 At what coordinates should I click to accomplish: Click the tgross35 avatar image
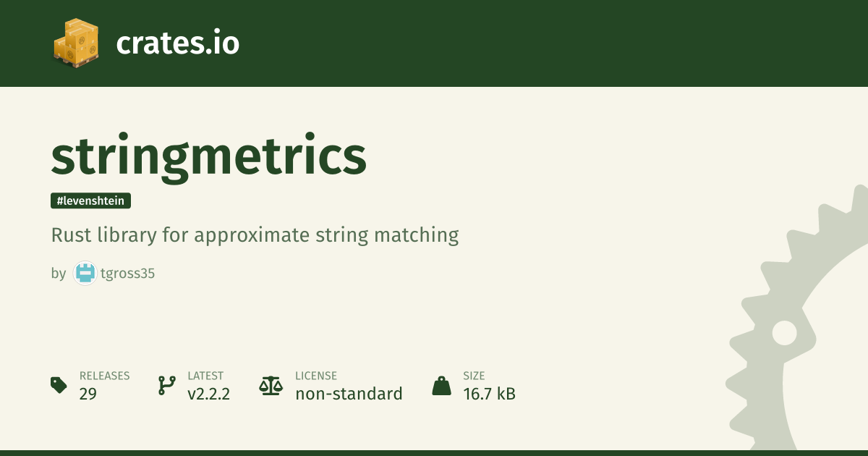pos(85,274)
